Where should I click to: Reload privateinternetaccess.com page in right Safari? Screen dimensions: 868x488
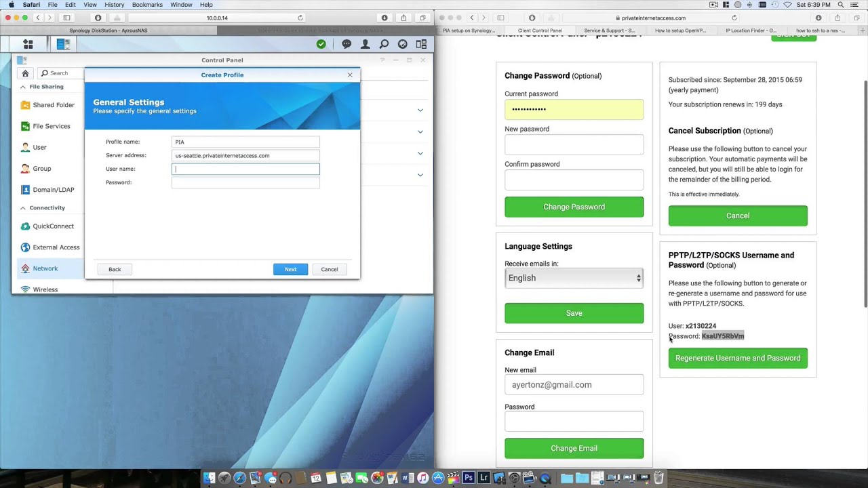[x=734, y=18]
